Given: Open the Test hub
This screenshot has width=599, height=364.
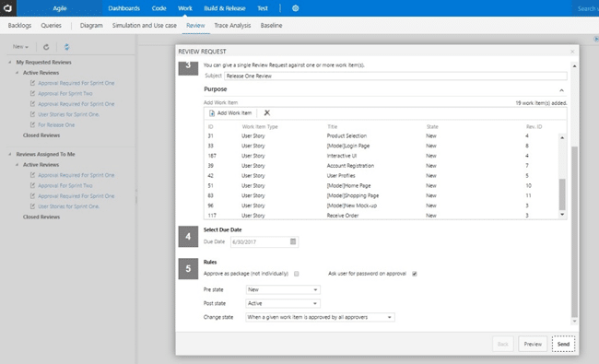Looking at the screenshot, I should click(263, 8).
